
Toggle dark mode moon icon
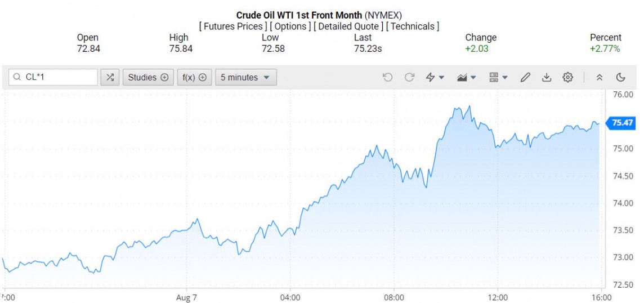[621, 77]
